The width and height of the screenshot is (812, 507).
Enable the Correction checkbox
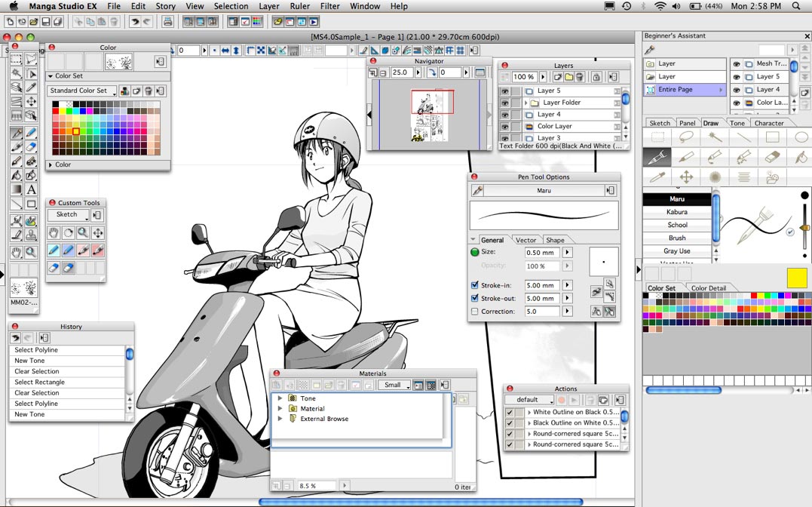coord(474,312)
